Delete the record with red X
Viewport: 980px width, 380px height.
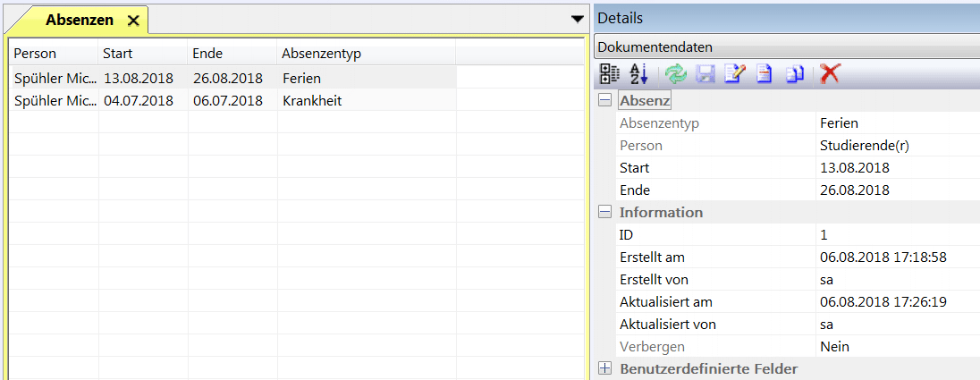tap(829, 75)
